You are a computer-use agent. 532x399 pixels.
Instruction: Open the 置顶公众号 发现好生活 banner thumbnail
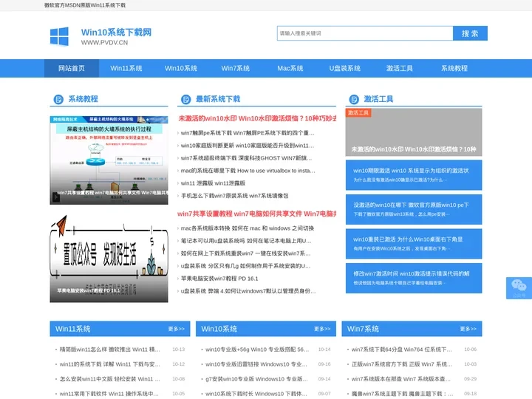pos(109,259)
